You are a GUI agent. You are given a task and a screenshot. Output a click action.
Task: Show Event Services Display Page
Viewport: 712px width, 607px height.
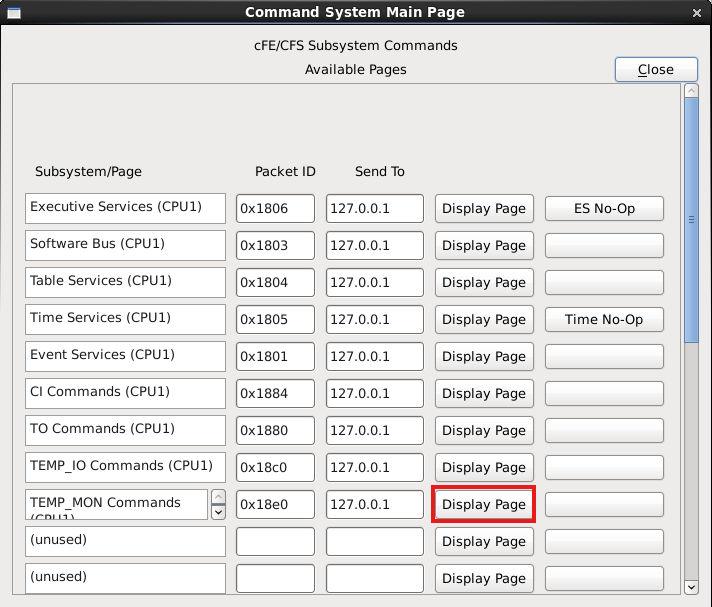(x=483, y=357)
